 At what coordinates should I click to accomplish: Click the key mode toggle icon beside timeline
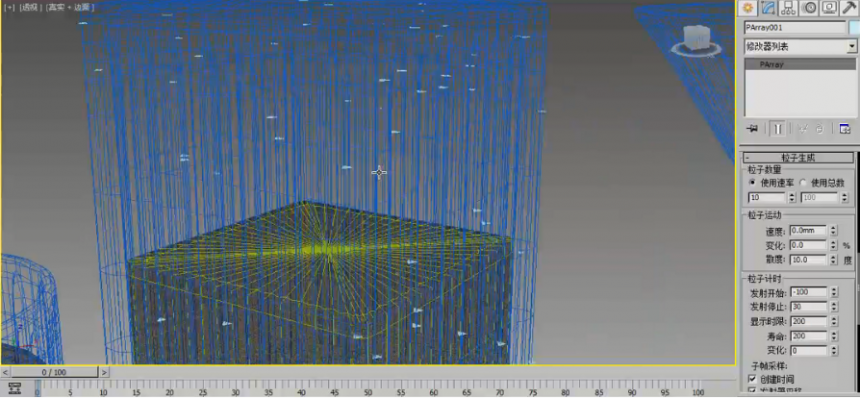(x=15, y=388)
